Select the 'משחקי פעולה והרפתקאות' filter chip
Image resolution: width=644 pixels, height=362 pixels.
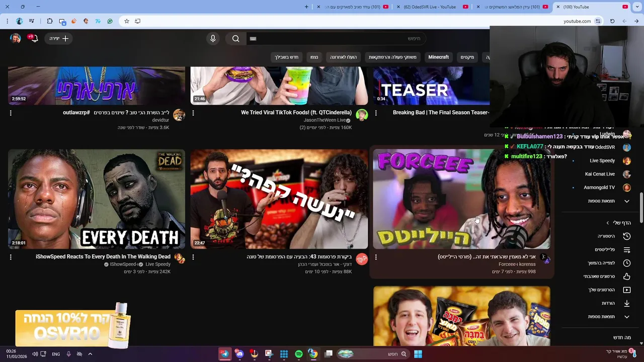392,57
